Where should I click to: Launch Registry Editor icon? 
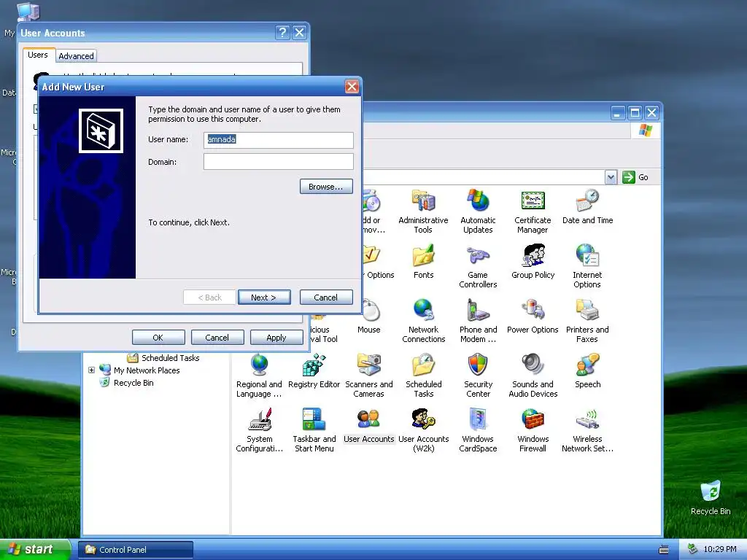(314, 370)
